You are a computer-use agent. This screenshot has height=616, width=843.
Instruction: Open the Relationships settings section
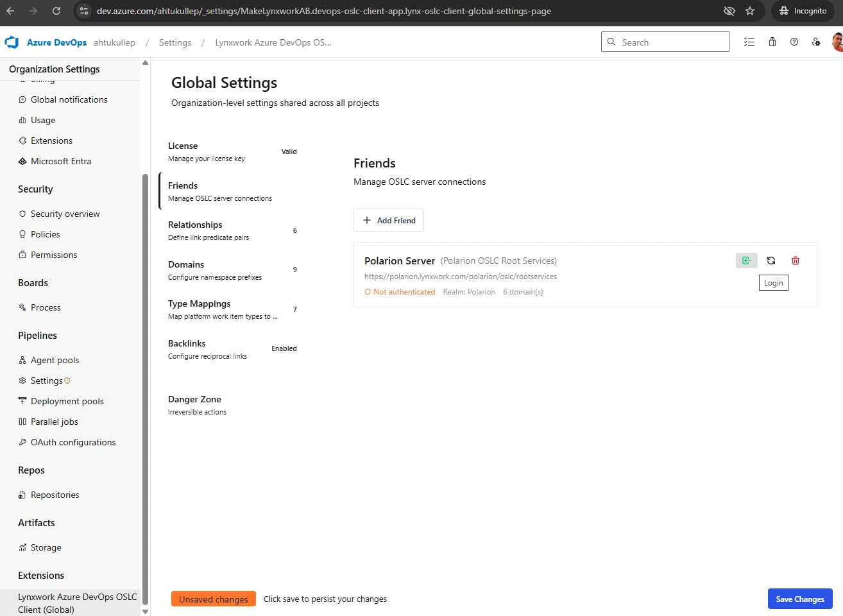pyautogui.click(x=232, y=230)
